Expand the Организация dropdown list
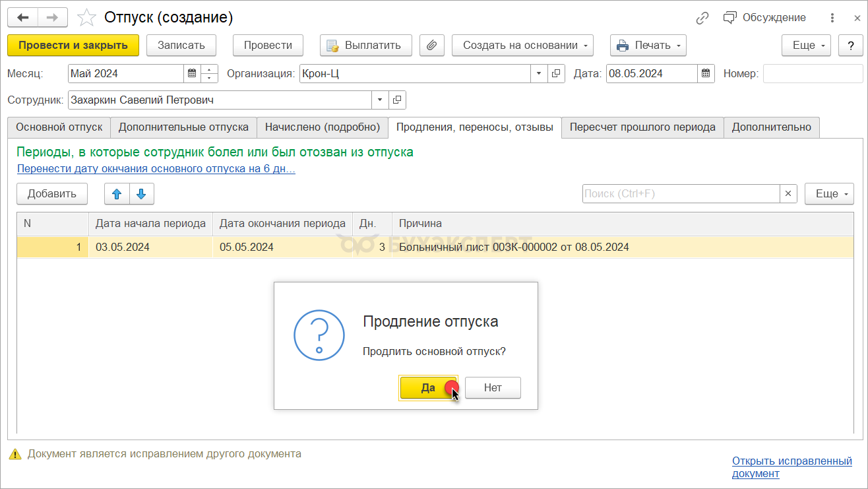Viewport: 868px width, 489px height. coord(539,73)
